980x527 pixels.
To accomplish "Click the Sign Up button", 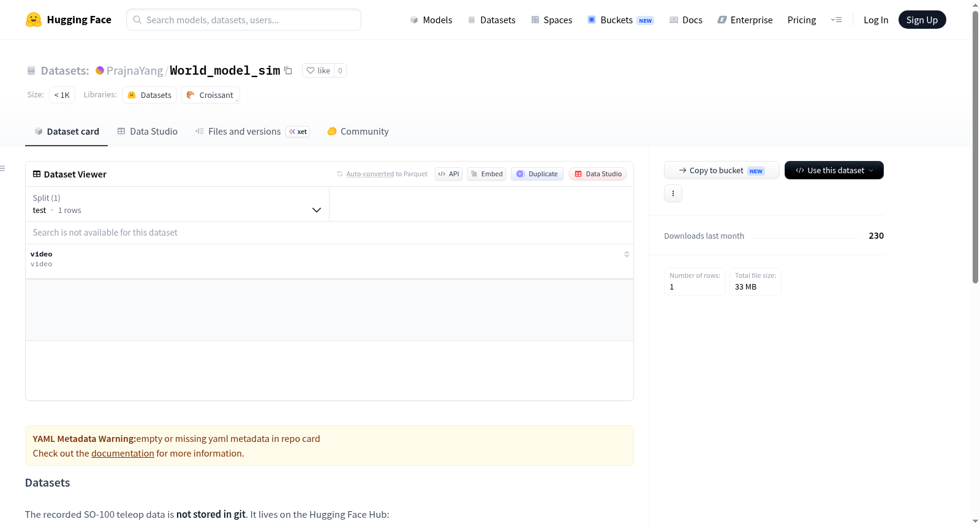I will point(922,20).
